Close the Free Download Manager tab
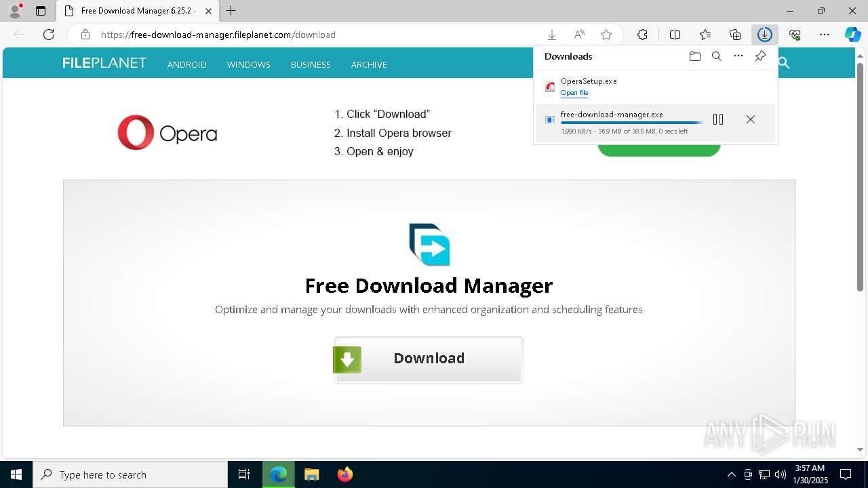Viewport: 868px width, 488px height. point(209,11)
